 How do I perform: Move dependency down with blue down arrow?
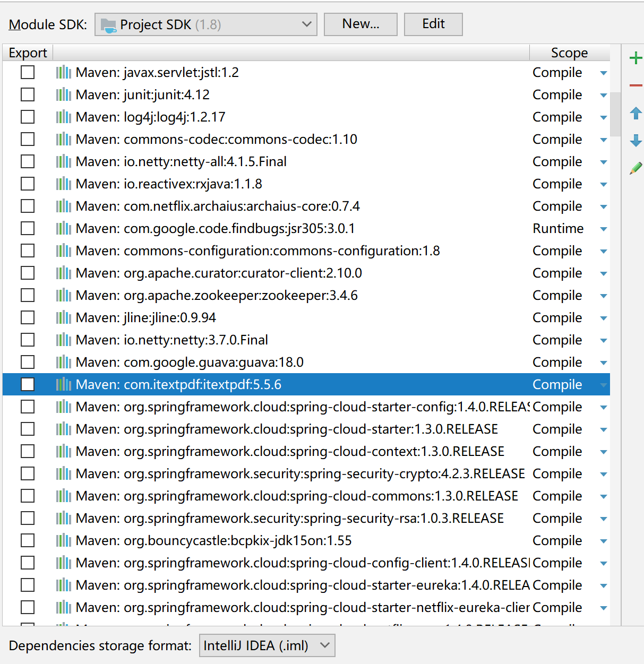[x=636, y=141]
